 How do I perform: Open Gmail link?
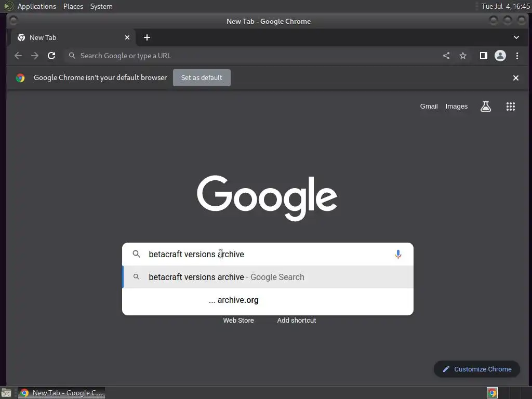[429, 107]
